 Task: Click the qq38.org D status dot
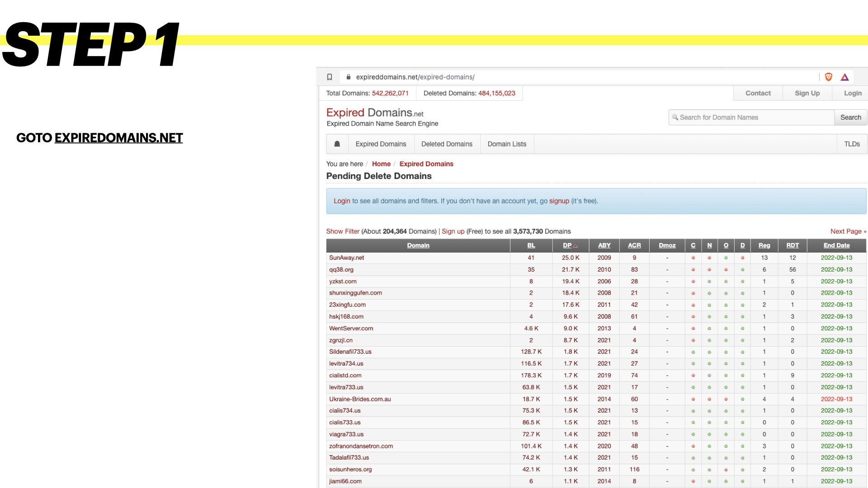pyautogui.click(x=742, y=270)
